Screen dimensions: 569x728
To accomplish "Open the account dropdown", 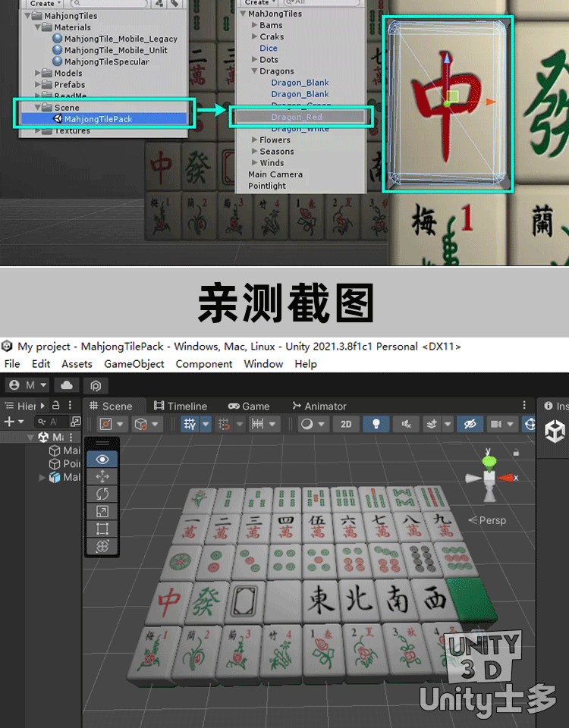I will (x=29, y=385).
